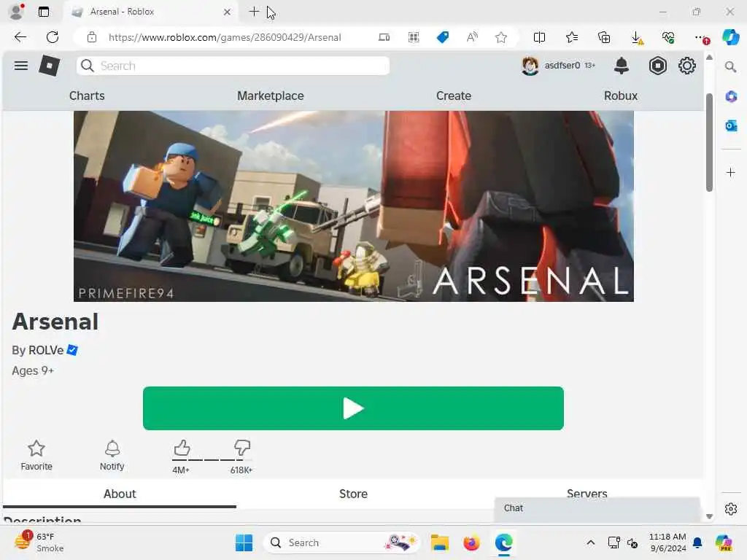This screenshot has height=560, width=747.
Task: Open the tab actions menu
Action: pyautogui.click(x=43, y=12)
